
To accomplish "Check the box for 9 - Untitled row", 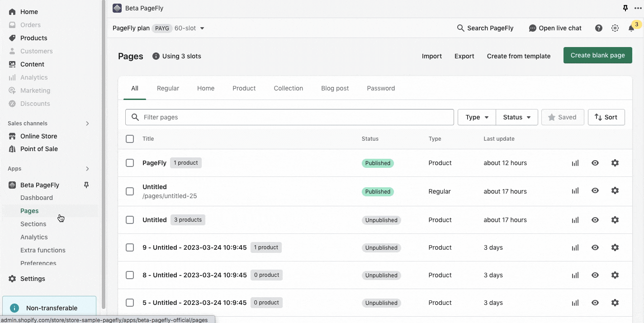I will 130,247.
